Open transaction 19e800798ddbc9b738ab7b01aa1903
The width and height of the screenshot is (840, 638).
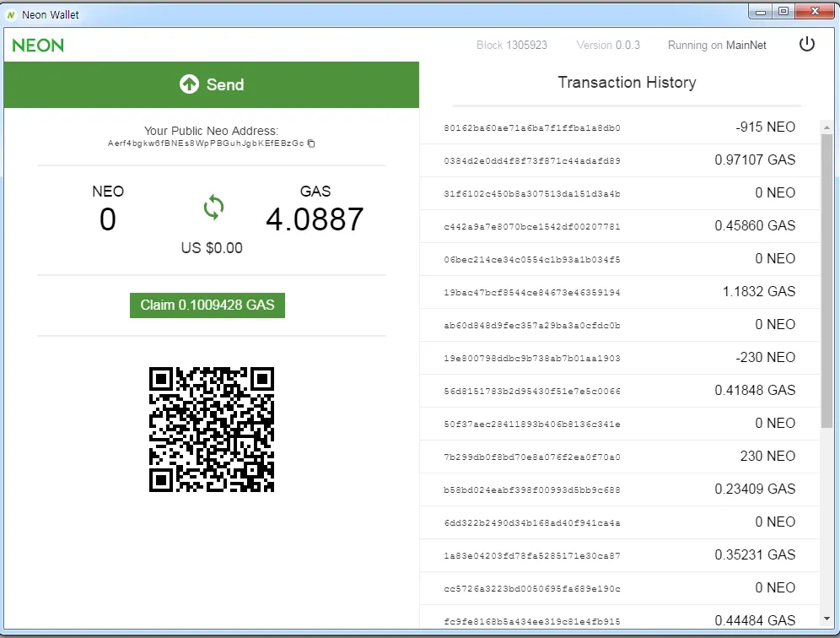pyautogui.click(x=532, y=358)
